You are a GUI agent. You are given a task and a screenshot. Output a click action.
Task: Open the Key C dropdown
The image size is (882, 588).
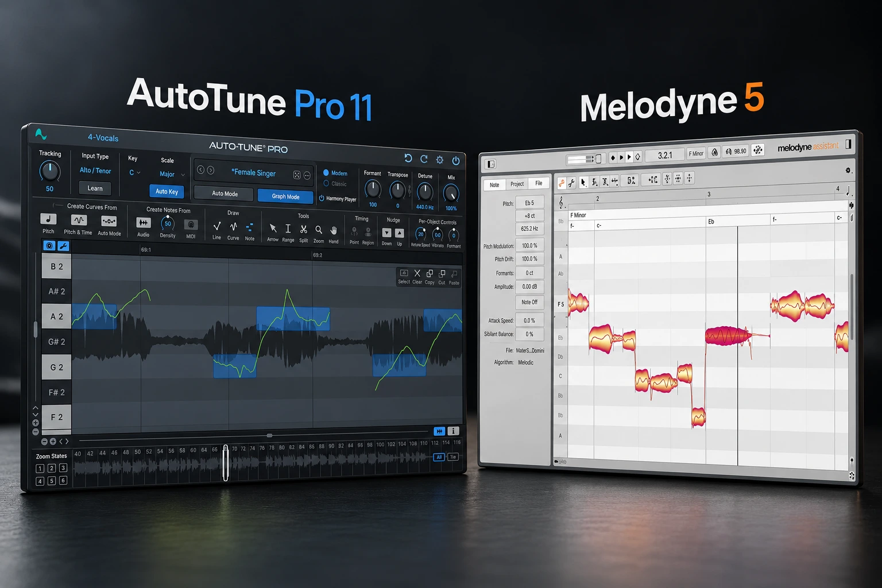134,172
